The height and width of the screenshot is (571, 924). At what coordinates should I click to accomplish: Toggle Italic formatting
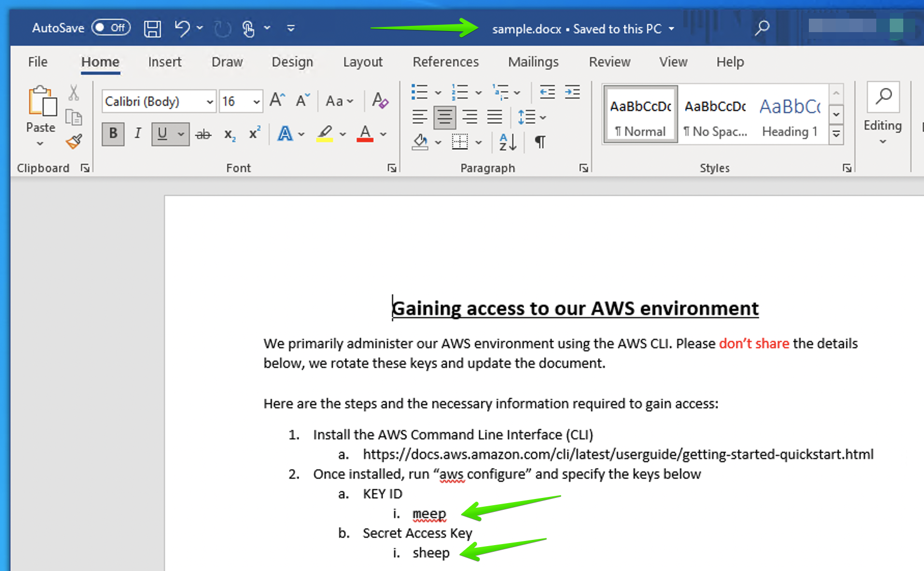coord(137,134)
